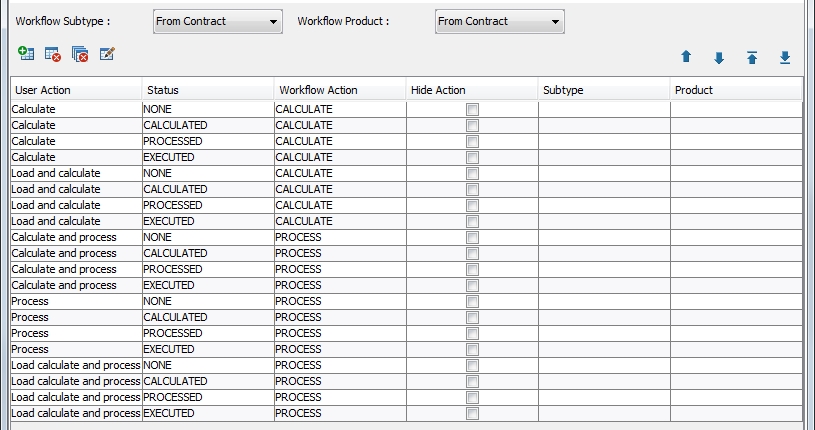The height and width of the screenshot is (430, 815).
Task: Move selected row down with down arrow
Action: point(719,58)
